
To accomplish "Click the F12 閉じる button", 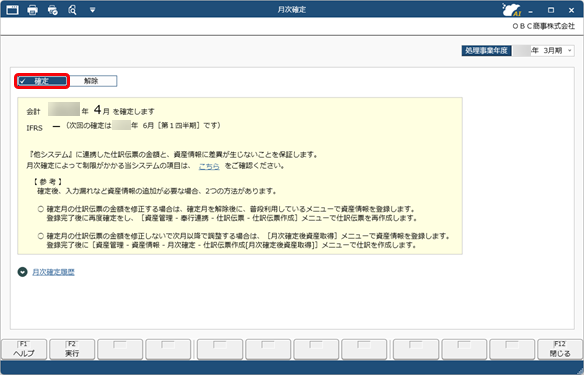I will [x=560, y=349].
